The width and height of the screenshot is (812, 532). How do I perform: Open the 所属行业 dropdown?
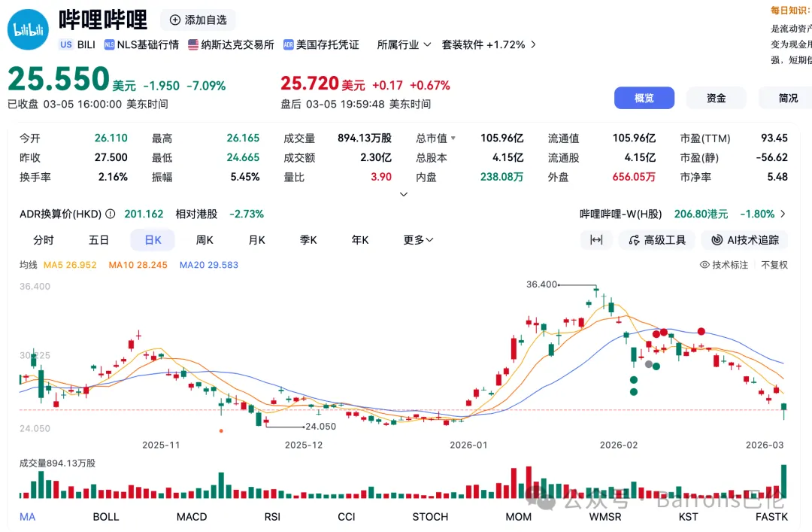click(404, 44)
